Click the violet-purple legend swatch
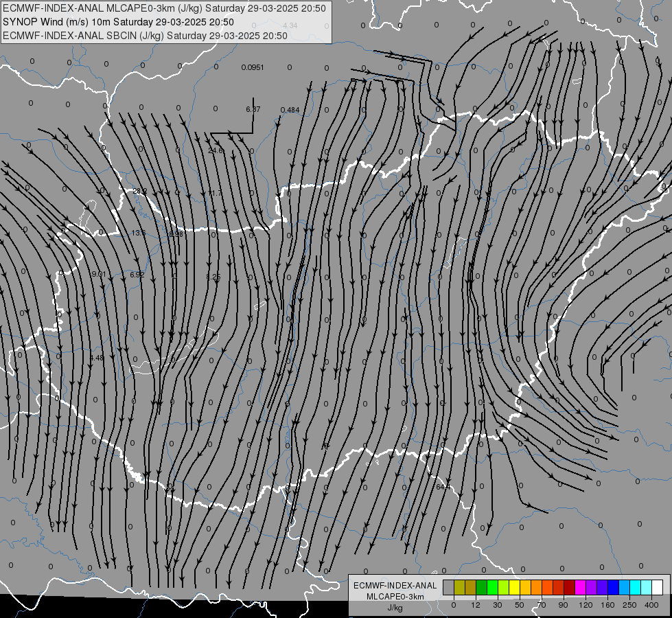 (x=592, y=587)
